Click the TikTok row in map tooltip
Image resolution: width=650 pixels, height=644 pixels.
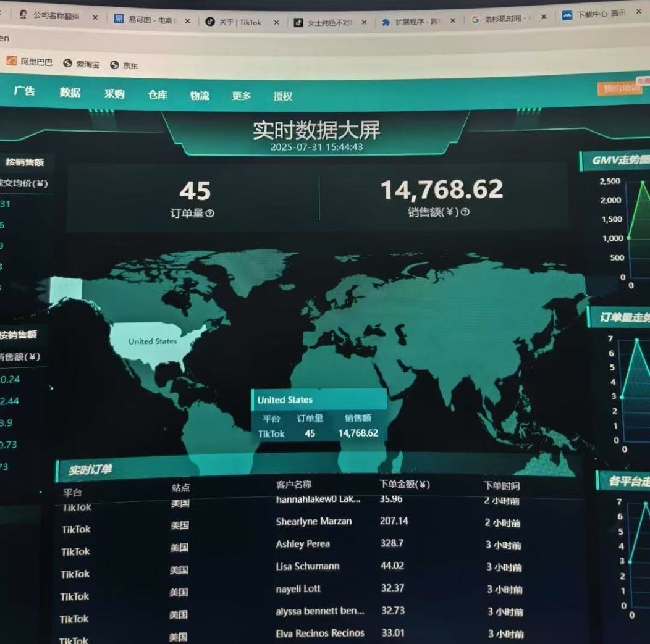coord(318,433)
